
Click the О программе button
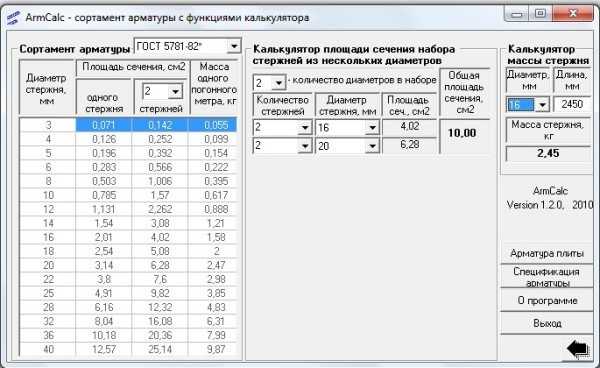[547, 300]
